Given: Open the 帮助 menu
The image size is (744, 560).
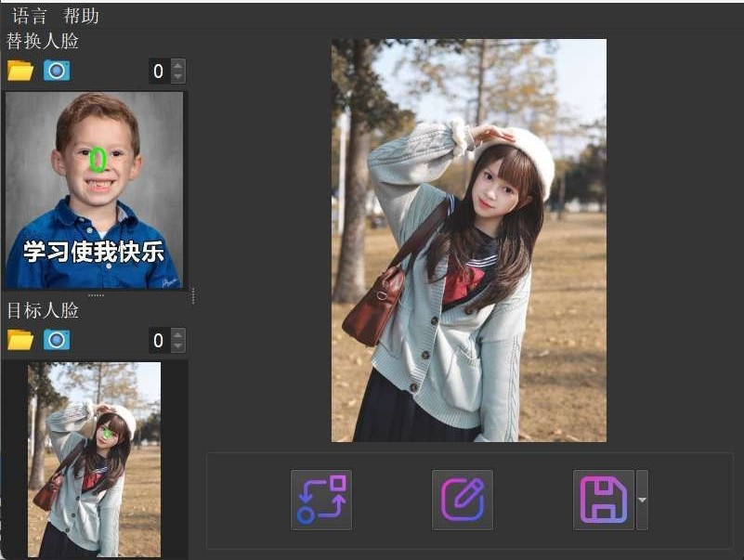Looking at the screenshot, I should tap(81, 16).
